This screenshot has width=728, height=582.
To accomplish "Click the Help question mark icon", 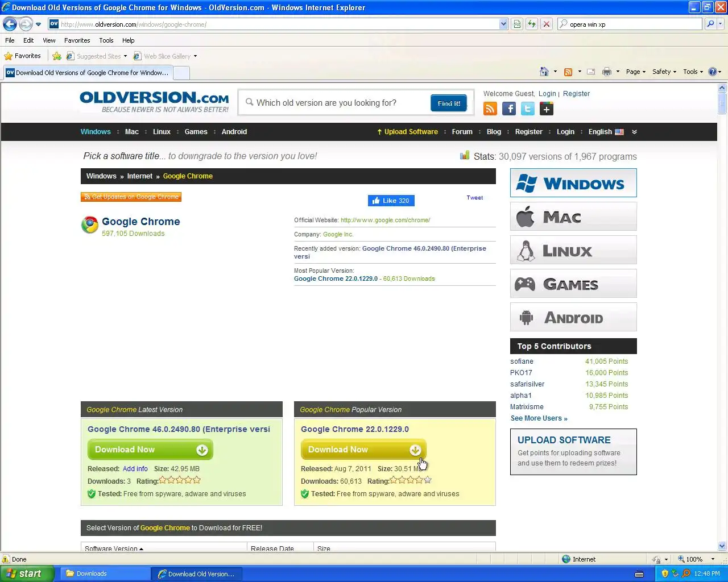I will [712, 72].
